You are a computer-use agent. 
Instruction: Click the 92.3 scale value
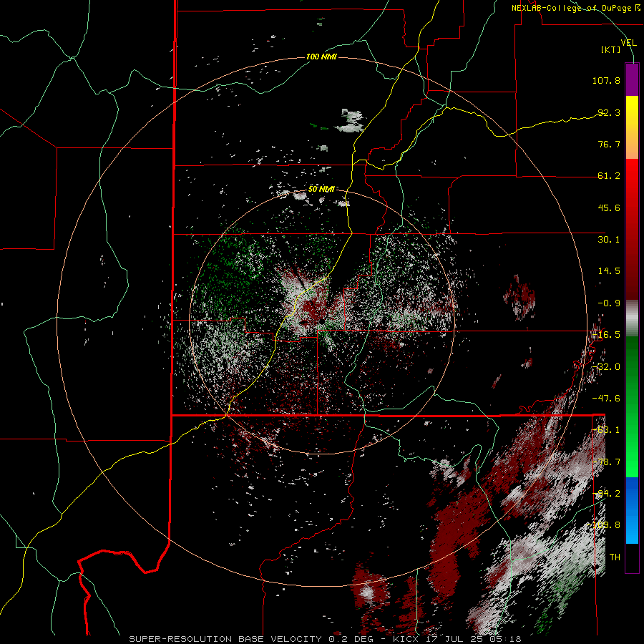pyautogui.click(x=609, y=112)
